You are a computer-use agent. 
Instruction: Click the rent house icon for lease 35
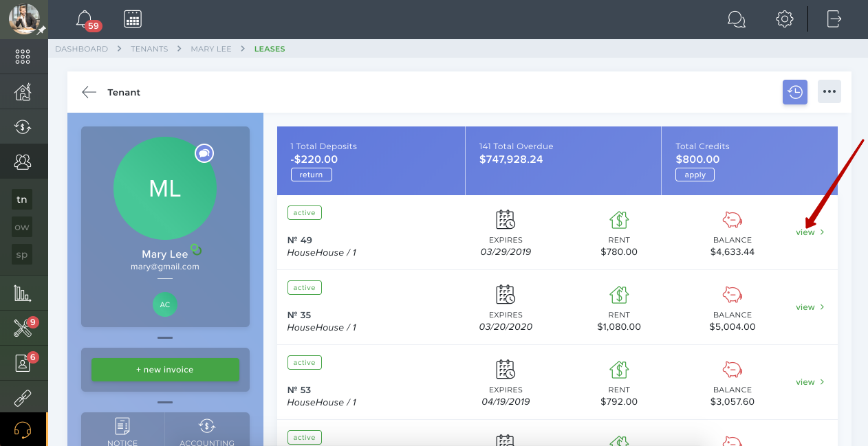(619, 295)
